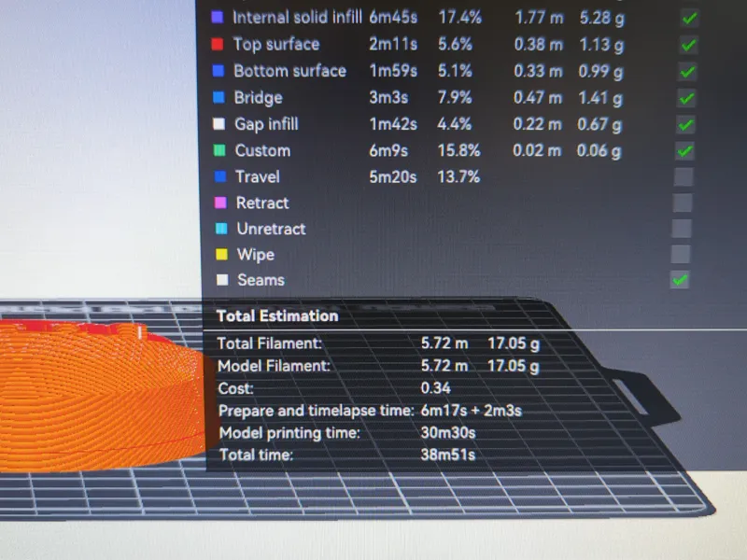Select the Bottom surface label
The image size is (747, 560).
pyautogui.click(x=290, y=71)
